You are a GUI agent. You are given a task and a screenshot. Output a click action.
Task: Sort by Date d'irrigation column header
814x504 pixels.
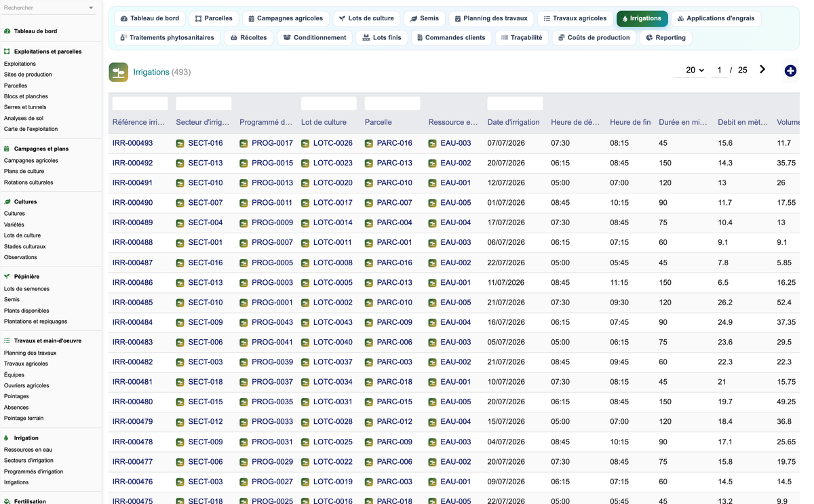513,122
